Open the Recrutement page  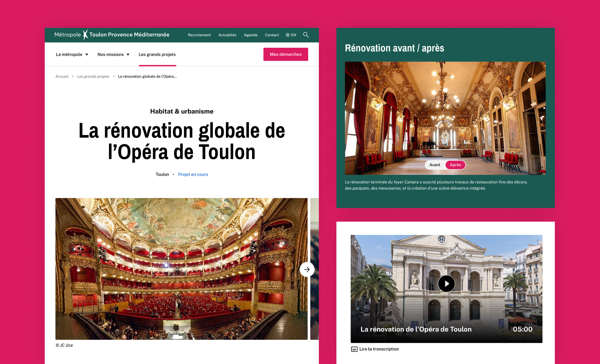(199, 35)
